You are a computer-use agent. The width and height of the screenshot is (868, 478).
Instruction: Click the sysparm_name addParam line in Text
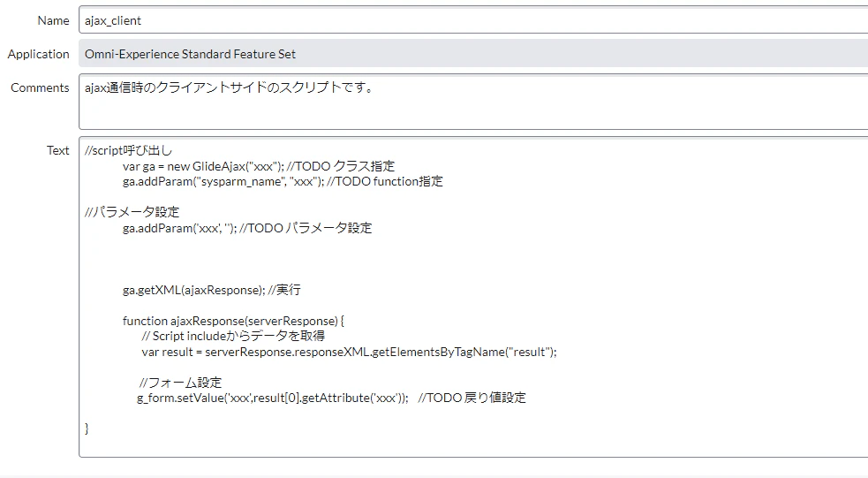pos(283,181)
